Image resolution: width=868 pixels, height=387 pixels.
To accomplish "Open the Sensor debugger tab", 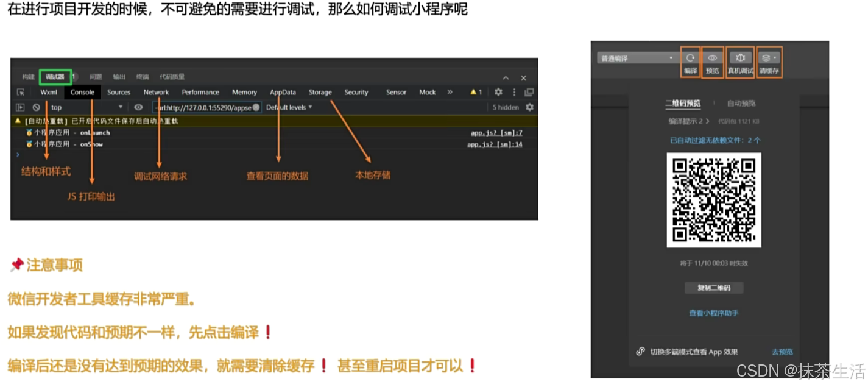I will [396, 92].
